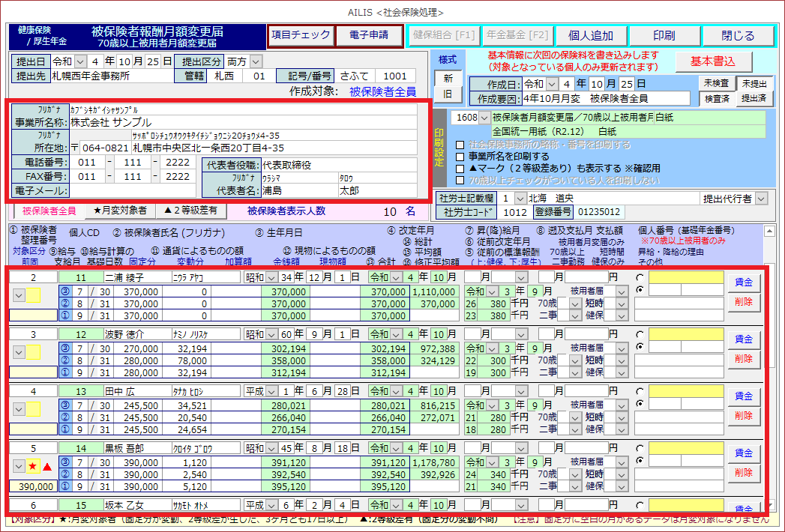Click the 印刷 button
The width and height of the screenshot is (785, 532).
pyautogui.click(x=664, y=36)
